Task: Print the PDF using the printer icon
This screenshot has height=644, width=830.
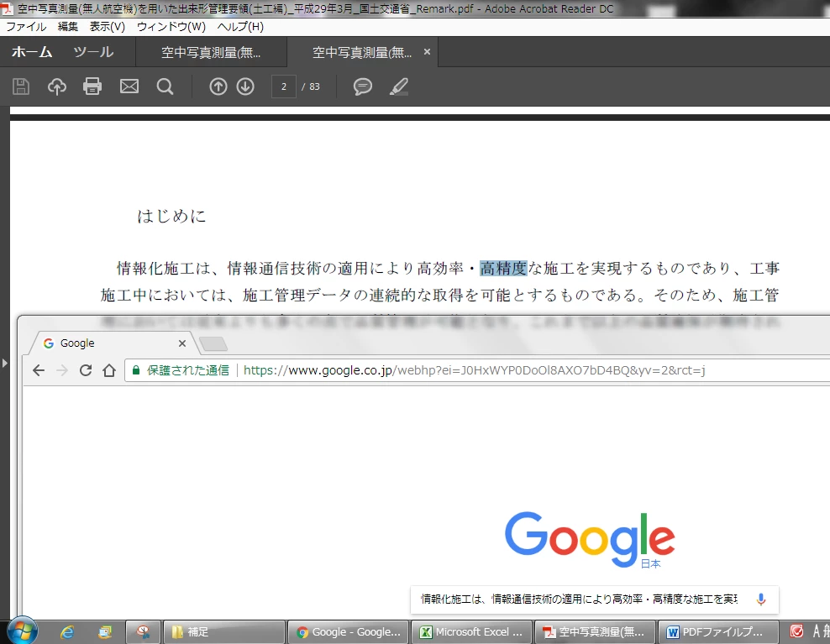Action: tap(92, 86)
